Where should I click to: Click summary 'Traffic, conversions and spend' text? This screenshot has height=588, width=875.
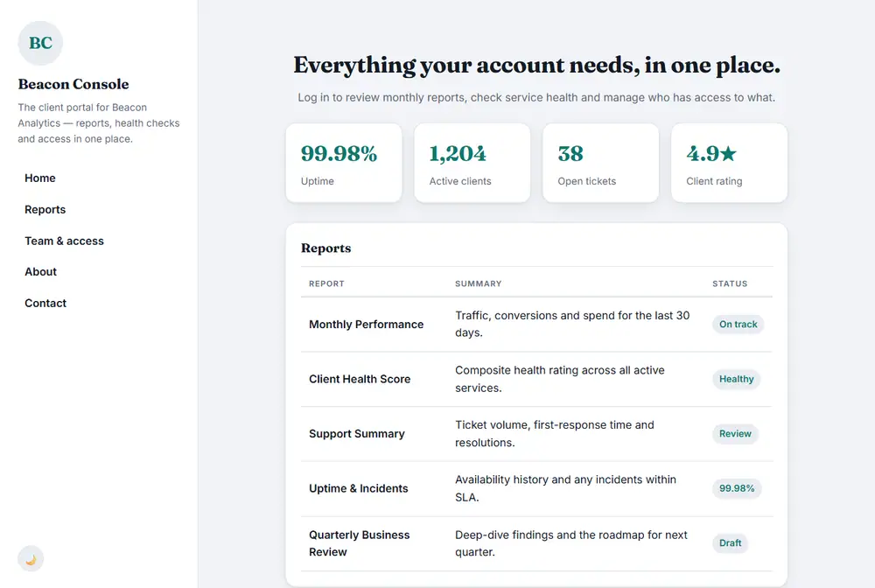572,324
